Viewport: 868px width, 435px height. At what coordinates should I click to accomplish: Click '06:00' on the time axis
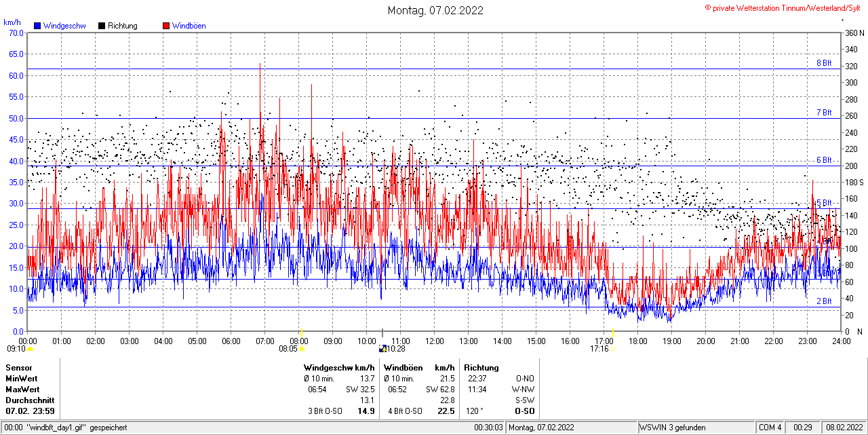click(x=231, y=341)
